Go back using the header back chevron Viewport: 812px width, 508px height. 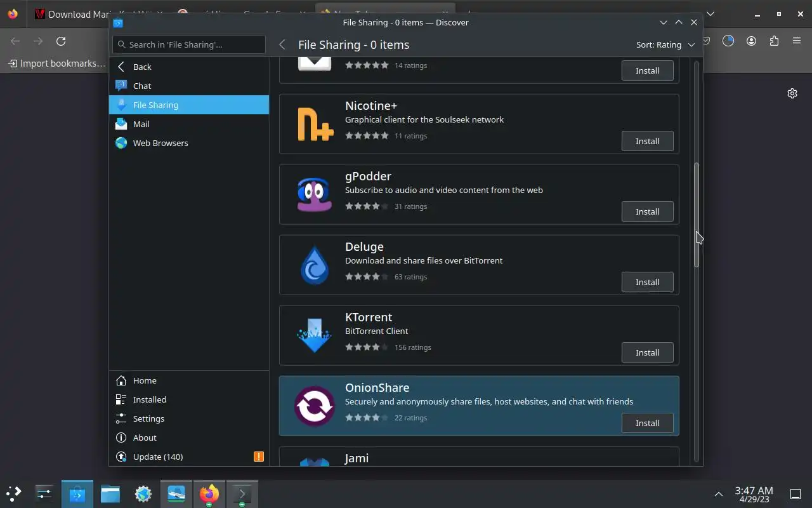coord(282,44)
